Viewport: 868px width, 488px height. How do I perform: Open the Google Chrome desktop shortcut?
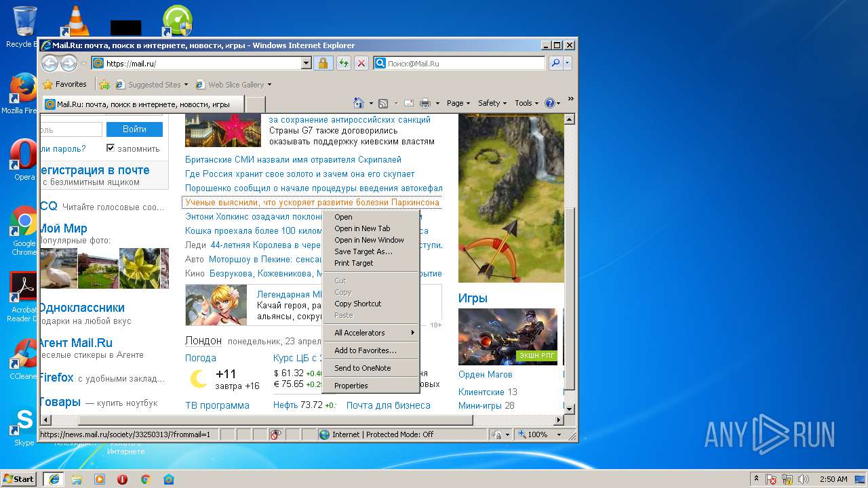tap(24, 230)
